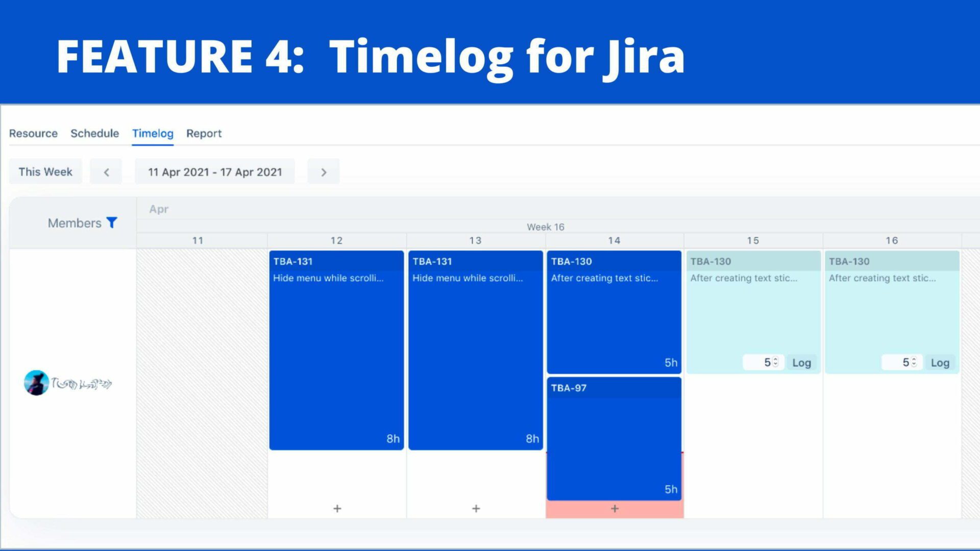The height and width of the screenshot is (551, 980).
Task: Open the date range 11 Apr - 17 Apr selector
Action: (x=214, y=172)
